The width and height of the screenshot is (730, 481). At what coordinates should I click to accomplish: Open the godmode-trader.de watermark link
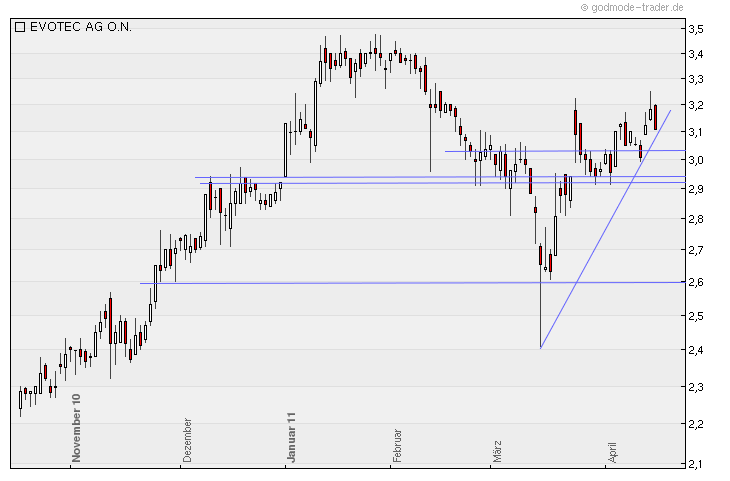pyautogui.click(x=632, y=7)
